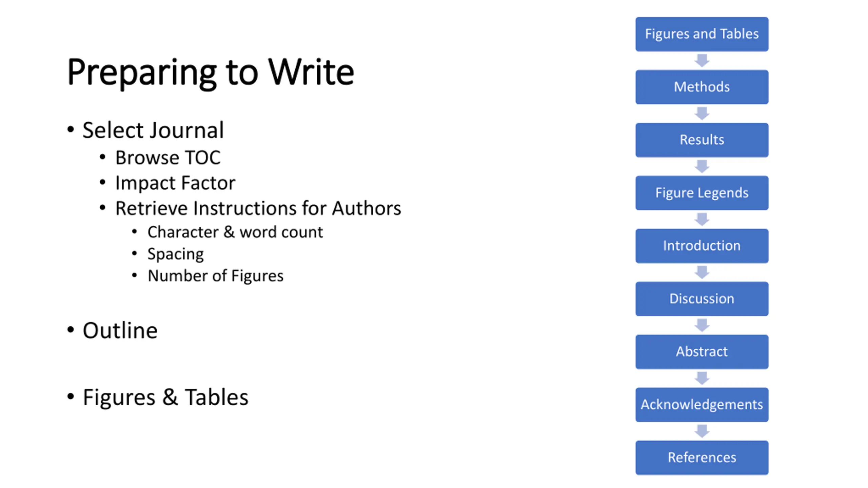Screen dimensions: 868x488
Task: Click arrow between Introduction and Discussion
Action: 702,272
